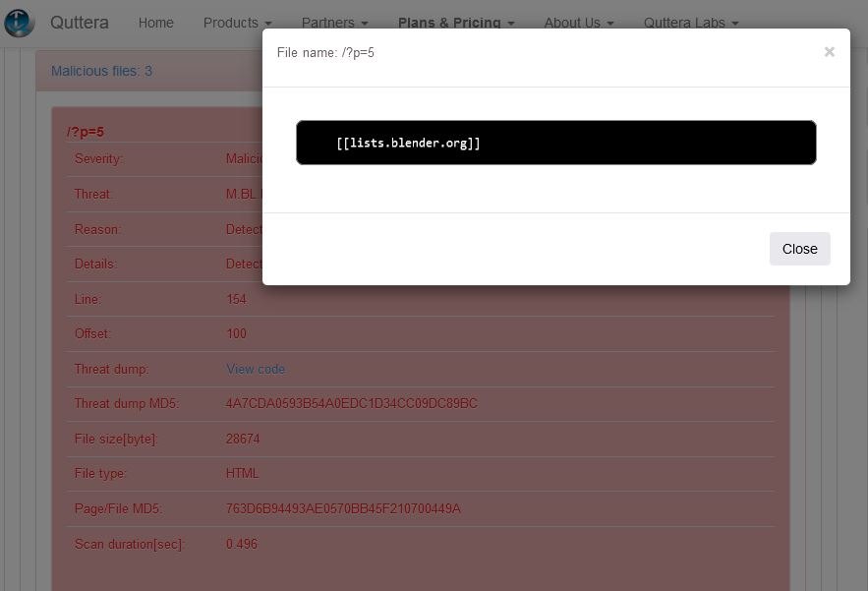This screenshot has height=591, width=868.
Task: Click the Scan duration[sec] label
Action: tap(129, 544)
